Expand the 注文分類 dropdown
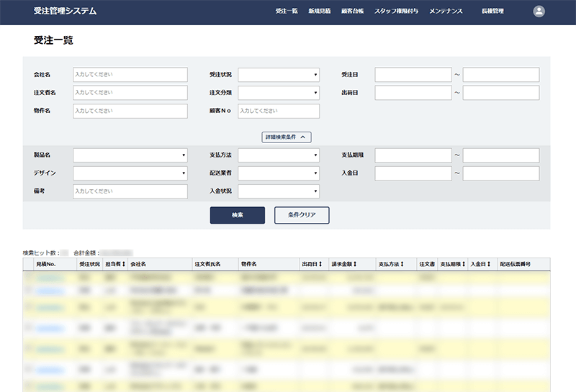 click(278, 93)
